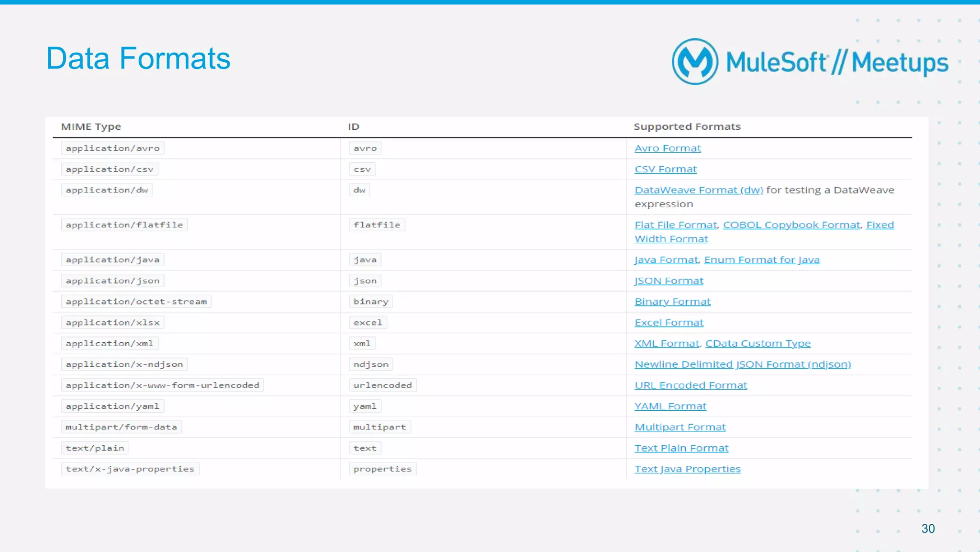Open the Fixed Width Format link
The image size is (980, 552).
tap(671, 238)
